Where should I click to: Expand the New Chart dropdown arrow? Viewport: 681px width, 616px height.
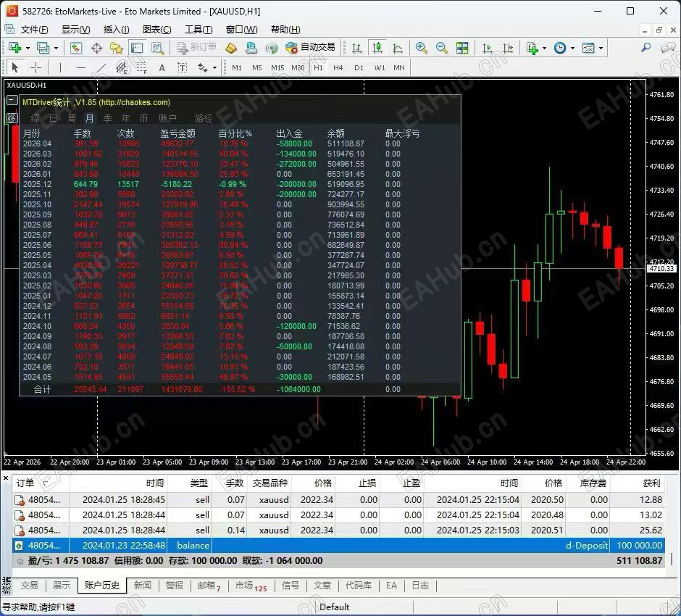tap(28, 49)
